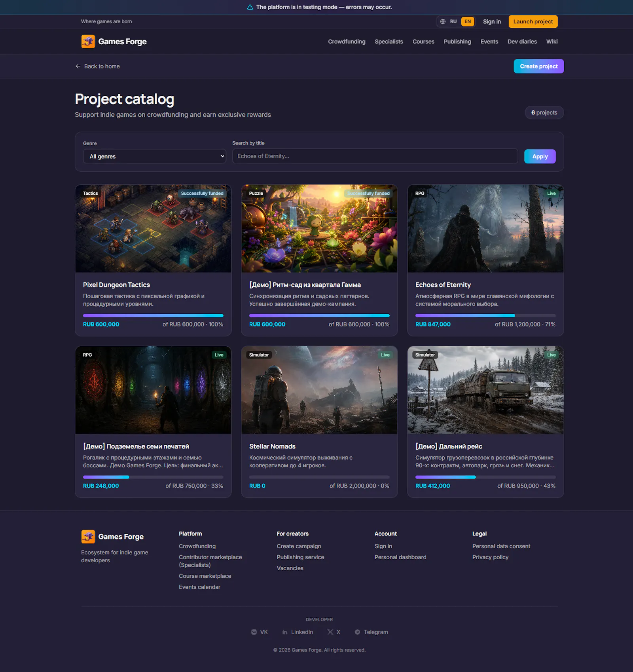
Task: Click Echoes of Eternity 71% progress bar
Action: click(485, 315)
